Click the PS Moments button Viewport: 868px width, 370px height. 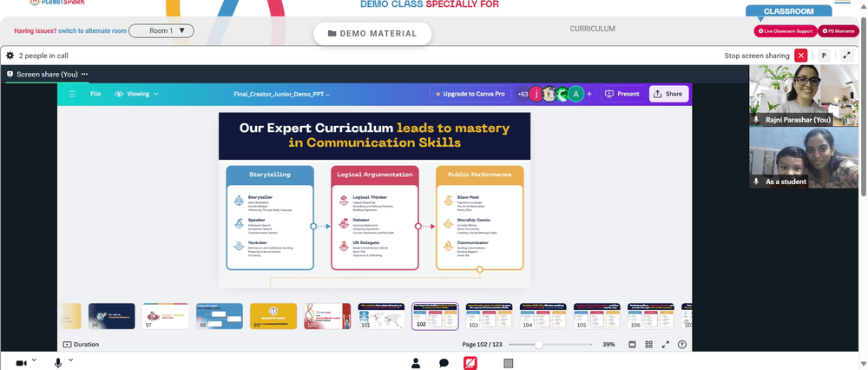(838, 31)
